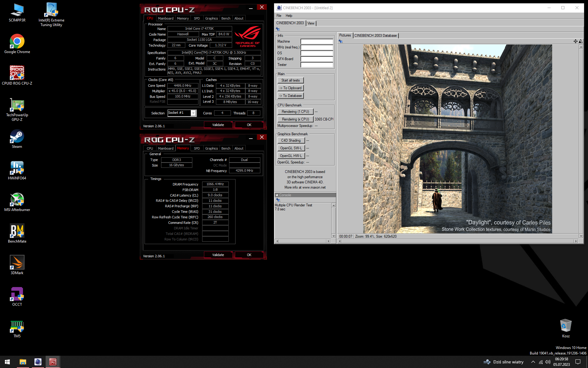
Task: Open File Explorer from taskbar
Action: point(23,362)
